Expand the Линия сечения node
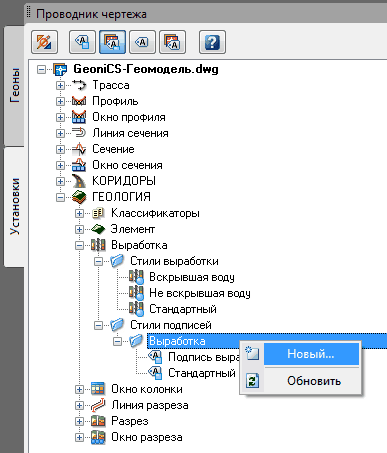 pos(60,133)
